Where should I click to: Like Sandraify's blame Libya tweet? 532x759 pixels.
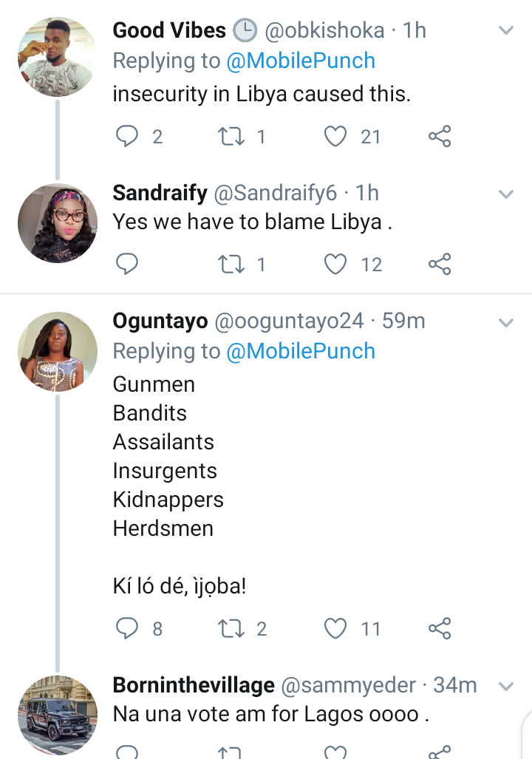point(336,264)
